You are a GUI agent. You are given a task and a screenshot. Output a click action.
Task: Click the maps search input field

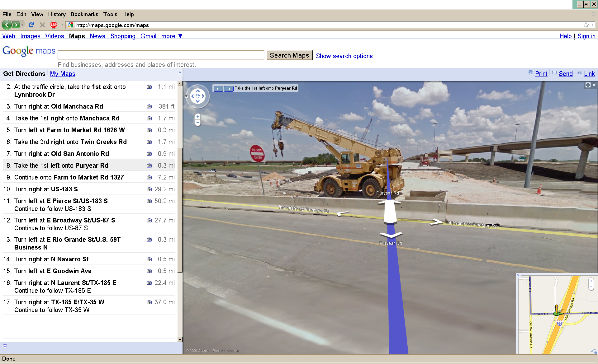point(161,55)
